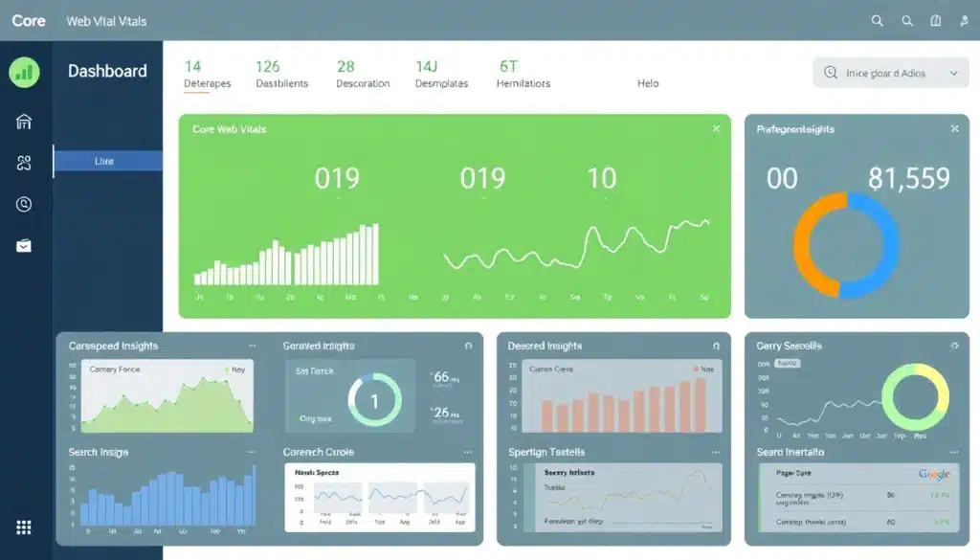
Task: Open the mail icon in the sidebar
Action: click(23, 245)
